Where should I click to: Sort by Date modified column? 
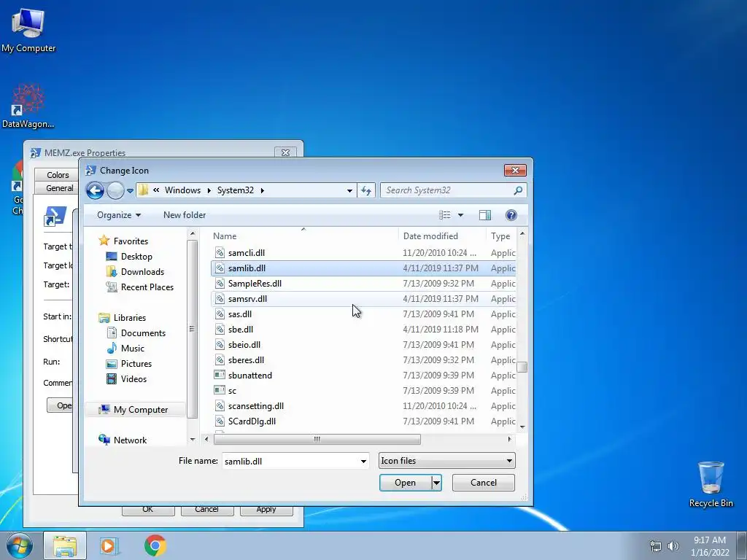tap(442, 236)
